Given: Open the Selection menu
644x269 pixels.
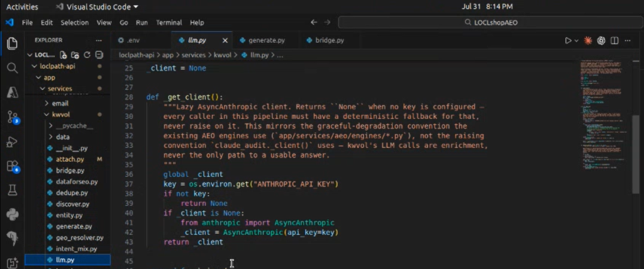Looking at the screenshot, I should coord(75,23).
